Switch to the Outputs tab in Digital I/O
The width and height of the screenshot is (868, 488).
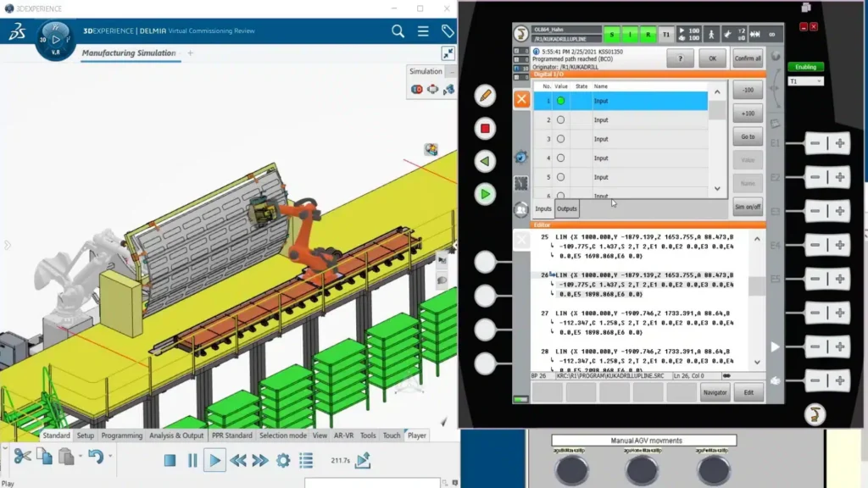coord(566,208)
